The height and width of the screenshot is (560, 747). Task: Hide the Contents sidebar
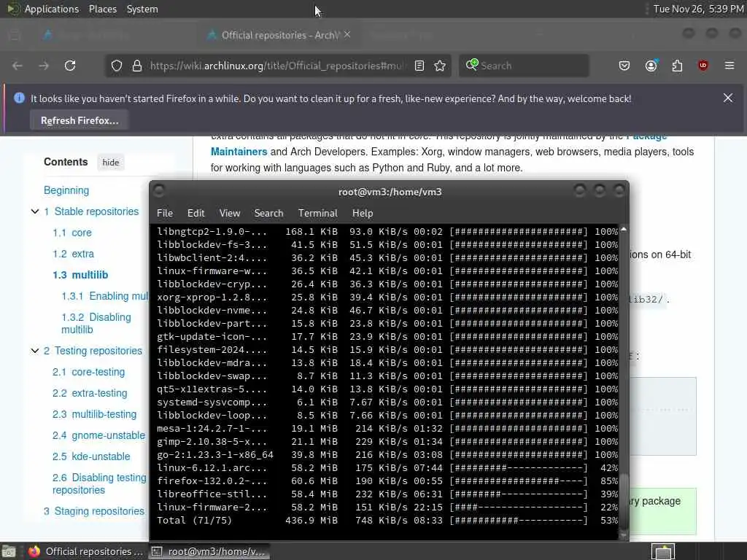tap(111, 163)
